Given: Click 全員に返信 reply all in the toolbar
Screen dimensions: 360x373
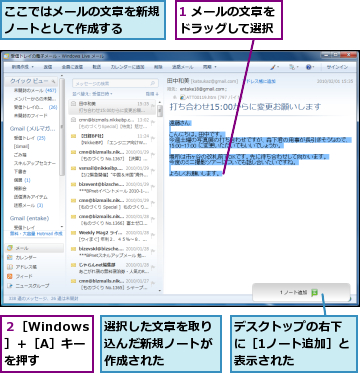Looking at the screenshot, I should pos(72,67).
